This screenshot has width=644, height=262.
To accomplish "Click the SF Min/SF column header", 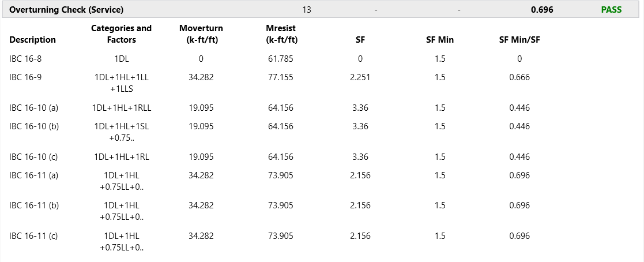I will [x=519, y=40].
